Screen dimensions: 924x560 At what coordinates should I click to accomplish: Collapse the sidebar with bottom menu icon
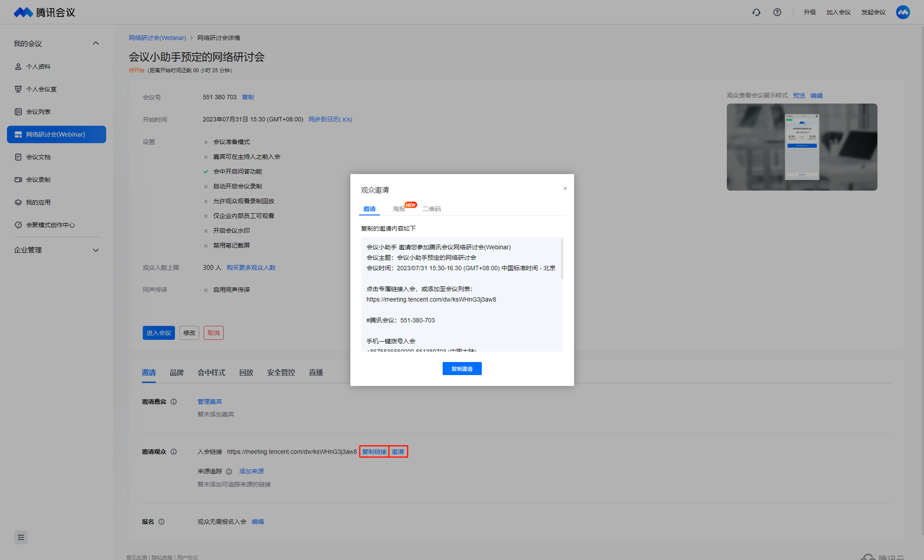click(x=21, y=537)
